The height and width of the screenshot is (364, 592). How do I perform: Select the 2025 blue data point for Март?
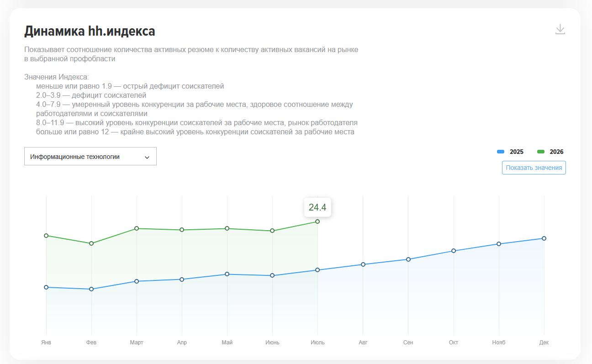(137, 281)
